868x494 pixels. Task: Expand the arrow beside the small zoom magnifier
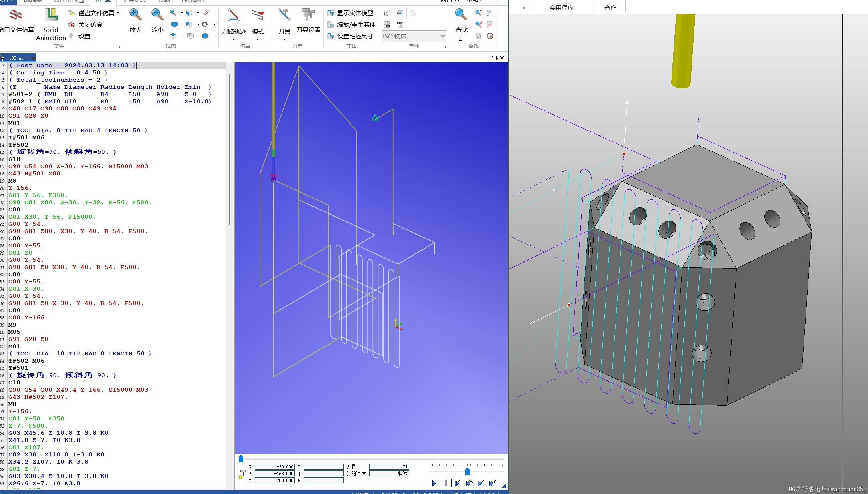(x=182, y=13)
